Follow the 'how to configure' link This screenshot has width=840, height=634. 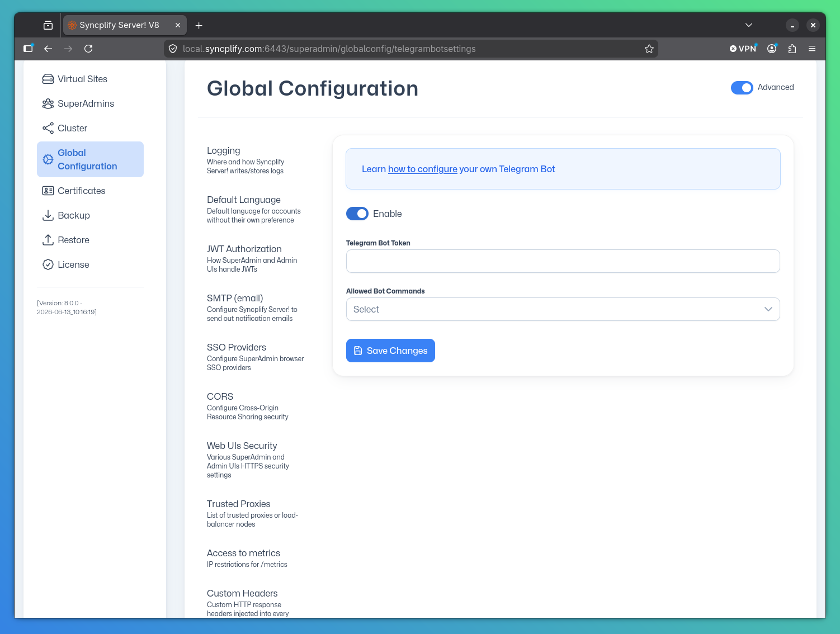423,169
